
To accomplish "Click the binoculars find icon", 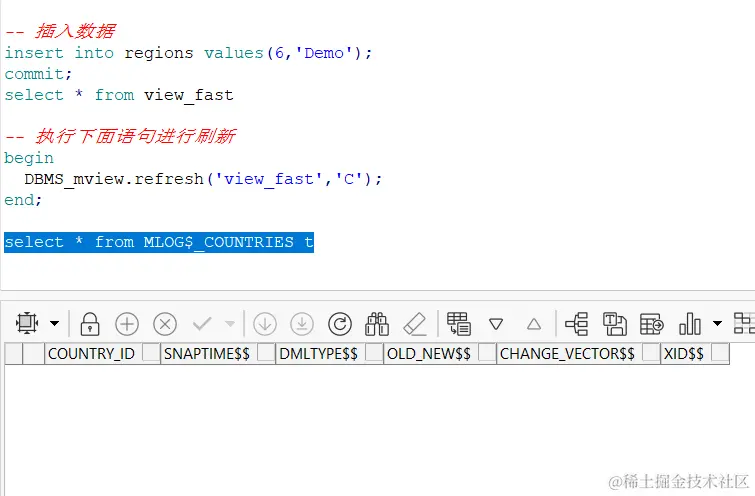I will [377, 324].
